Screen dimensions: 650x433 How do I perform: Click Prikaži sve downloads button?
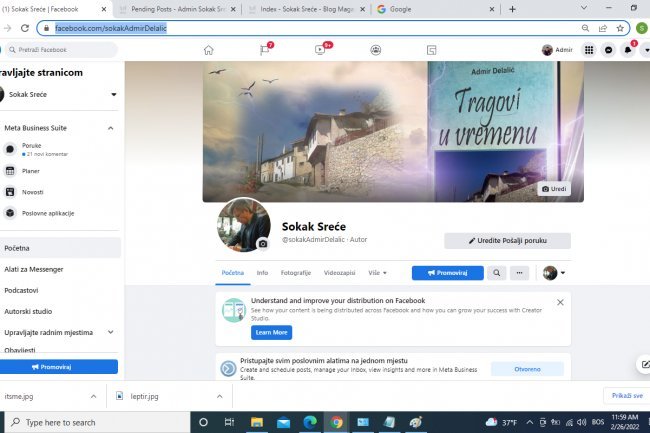coord(627,396)
